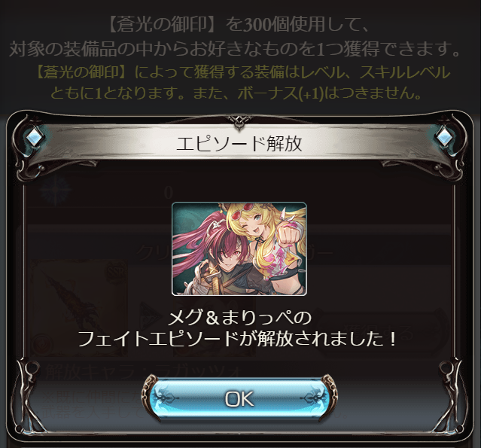Click the dimmed 蒼光の御印 seal icon
Screen dimensions: 481x448
pos(55,190)
